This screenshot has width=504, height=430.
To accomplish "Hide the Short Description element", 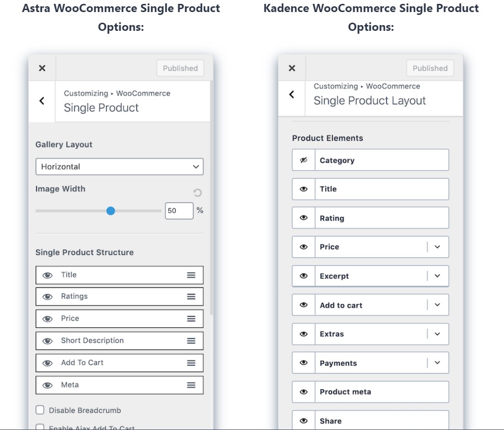I will pos(48,341).
